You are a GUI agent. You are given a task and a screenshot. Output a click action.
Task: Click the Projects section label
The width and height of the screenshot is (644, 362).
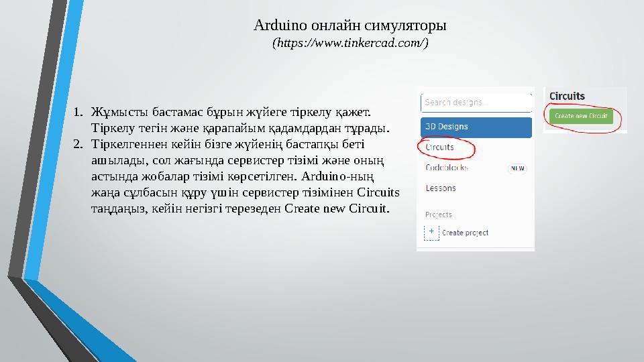point(438,215)
